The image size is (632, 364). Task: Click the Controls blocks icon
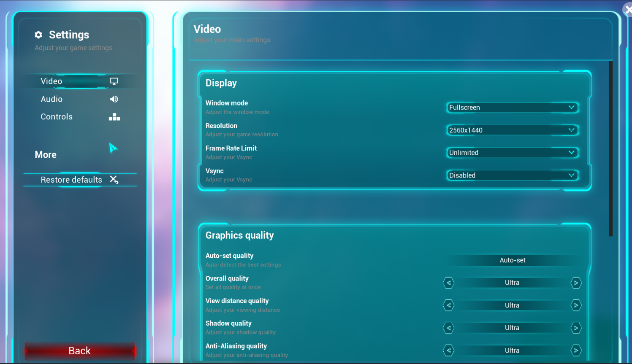point(114,117)
